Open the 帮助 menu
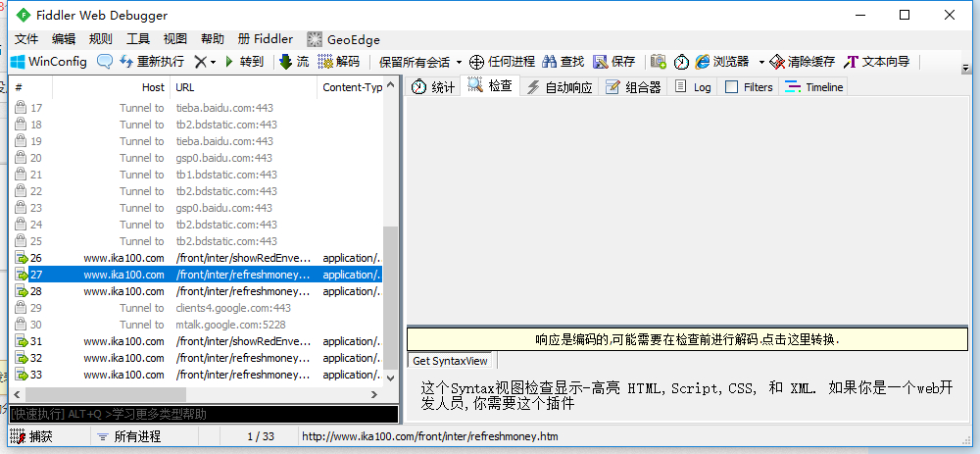Viewport: 980px width, 454px height. (x=213, y=39)
